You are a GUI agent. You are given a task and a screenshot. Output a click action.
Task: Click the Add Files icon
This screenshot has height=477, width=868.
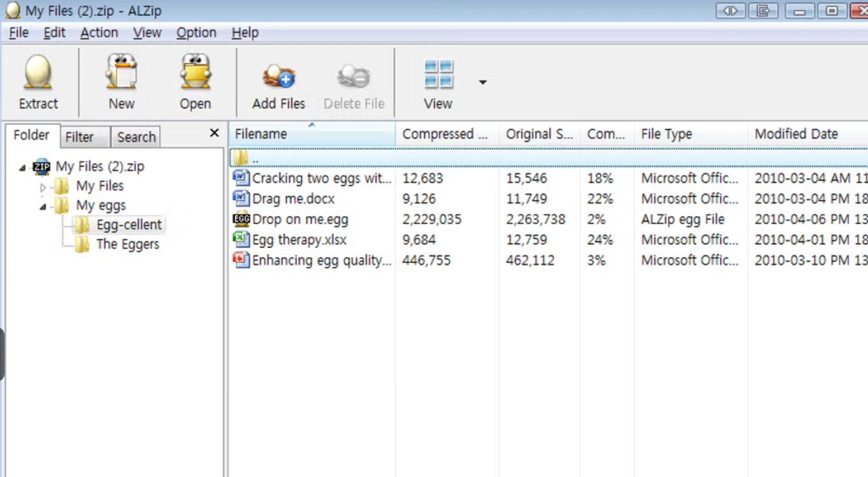(279, 76)
